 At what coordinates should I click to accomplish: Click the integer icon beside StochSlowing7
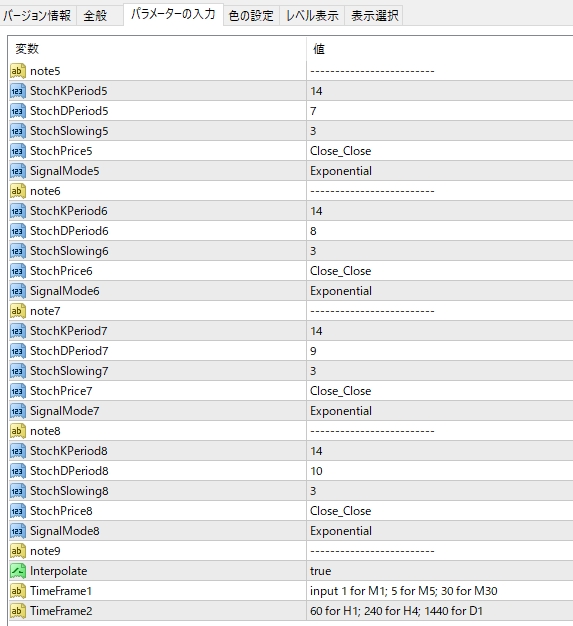click(18, 371)
